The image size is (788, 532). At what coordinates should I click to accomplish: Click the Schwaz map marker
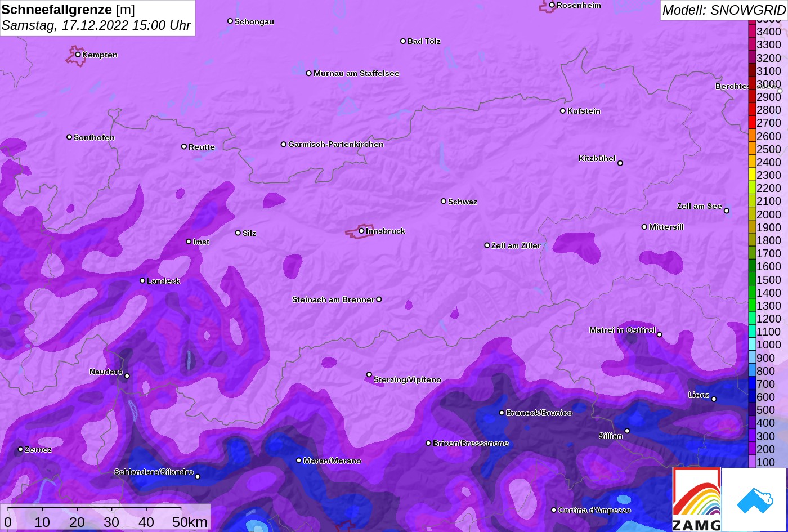[x=443, y=201]
